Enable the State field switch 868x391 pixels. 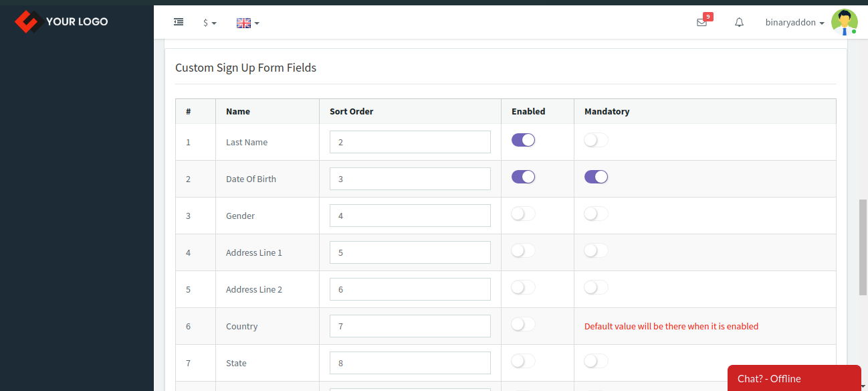coord(523,361)
